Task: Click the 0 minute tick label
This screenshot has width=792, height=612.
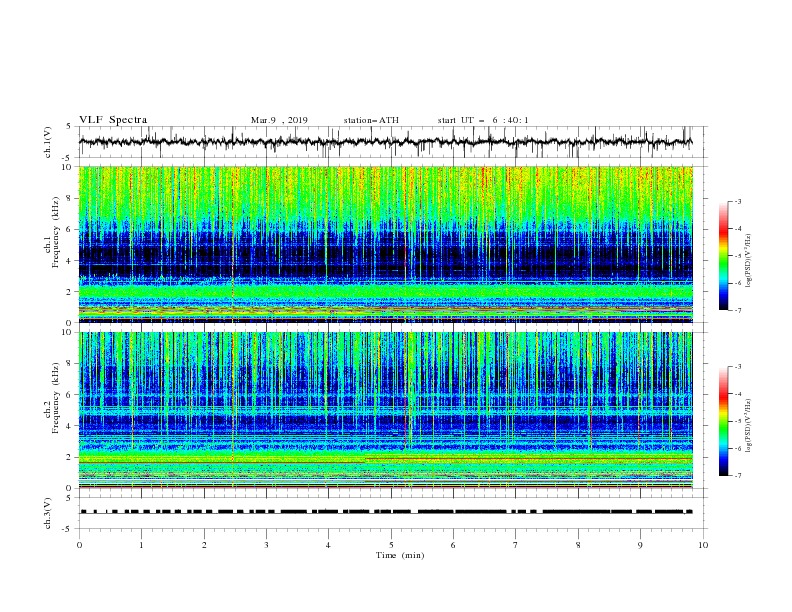Action: [79, 545]
